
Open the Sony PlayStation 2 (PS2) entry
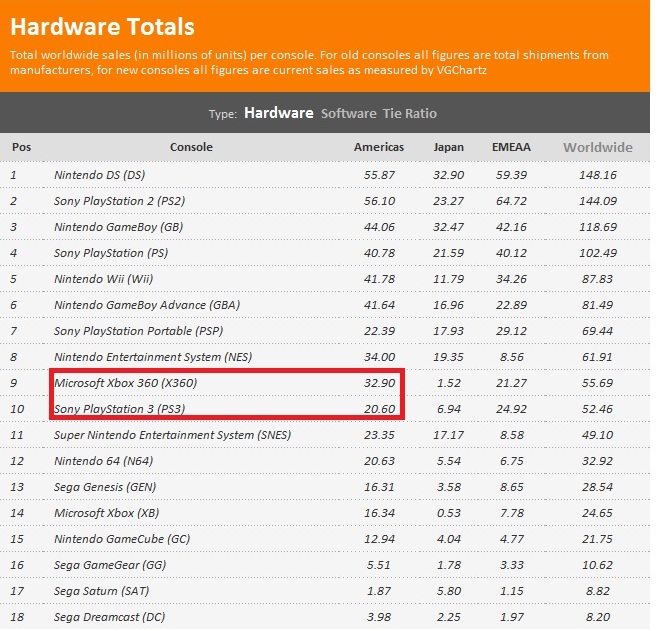[x=118, y=201]
